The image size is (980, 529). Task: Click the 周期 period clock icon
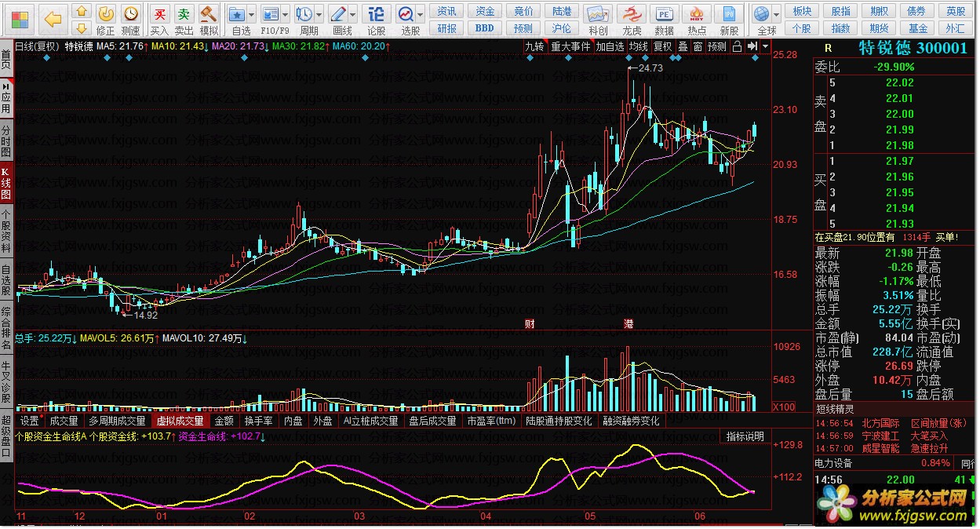click(x=304, y=13)
